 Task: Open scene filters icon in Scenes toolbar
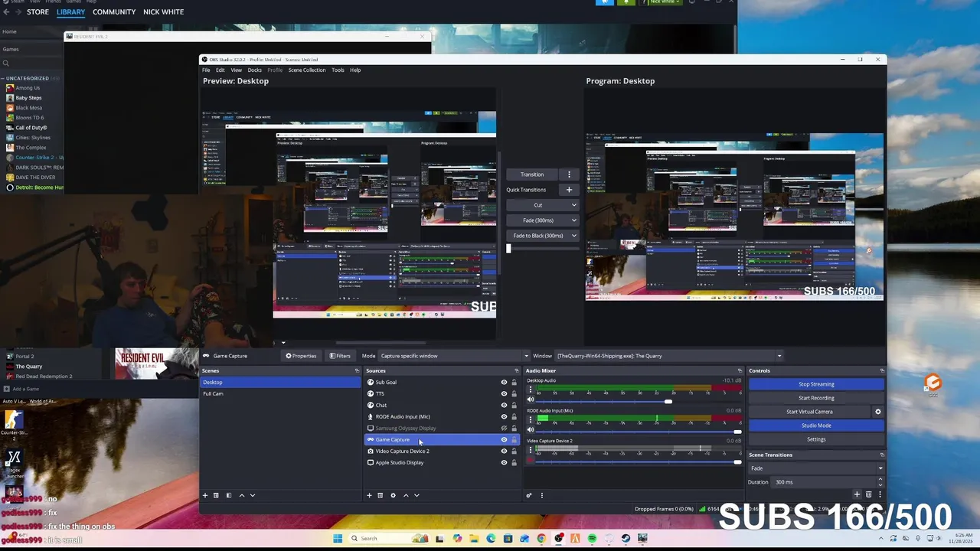pos(228,495)
